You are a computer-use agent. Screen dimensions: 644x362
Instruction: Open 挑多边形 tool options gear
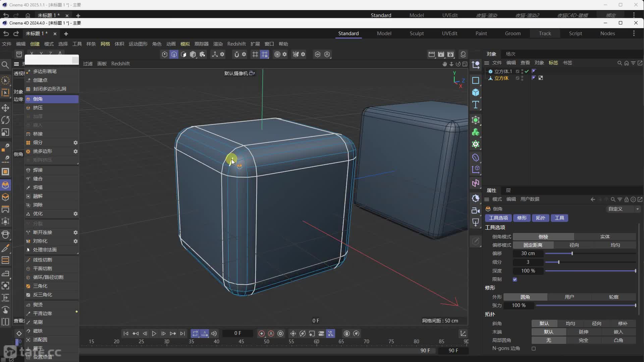(x=75, y=152)
